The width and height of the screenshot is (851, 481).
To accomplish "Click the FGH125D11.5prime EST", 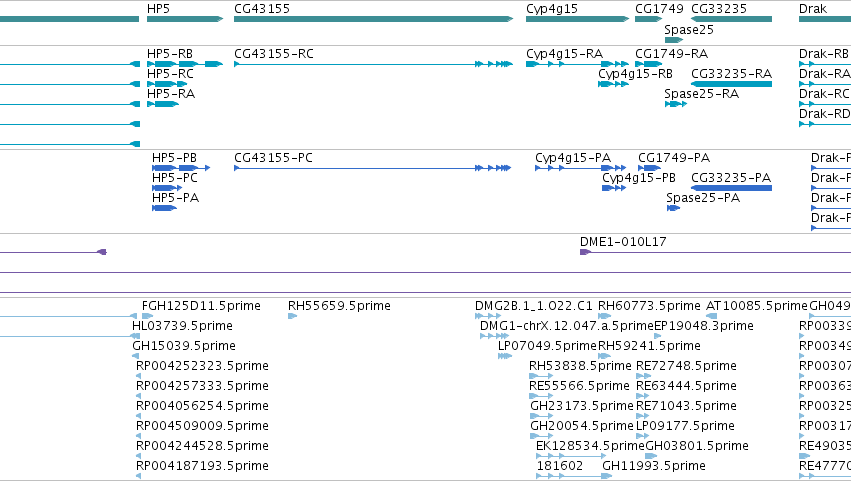I will click(x=148, y=317).
